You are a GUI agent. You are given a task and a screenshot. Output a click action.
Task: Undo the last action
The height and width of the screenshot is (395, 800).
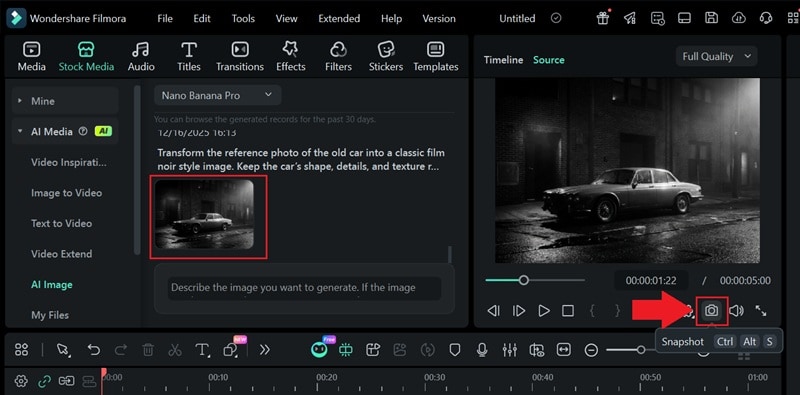pyautogui.click(x=93, y=350)
